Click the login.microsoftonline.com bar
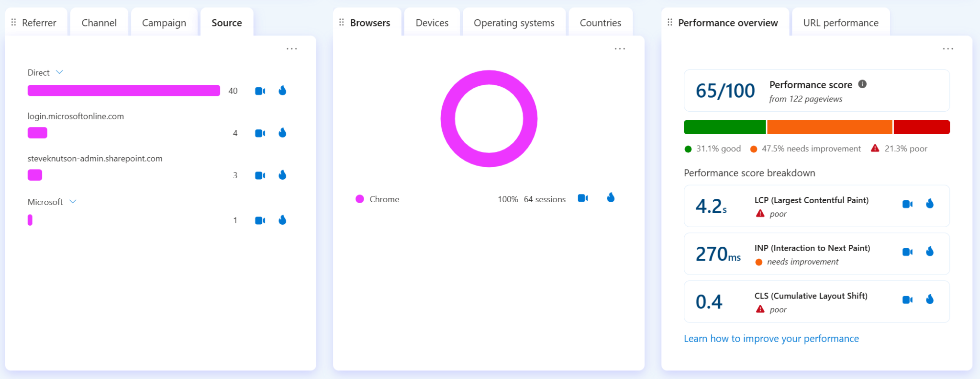Screen dimensions: 980x379 coord(37,133)
